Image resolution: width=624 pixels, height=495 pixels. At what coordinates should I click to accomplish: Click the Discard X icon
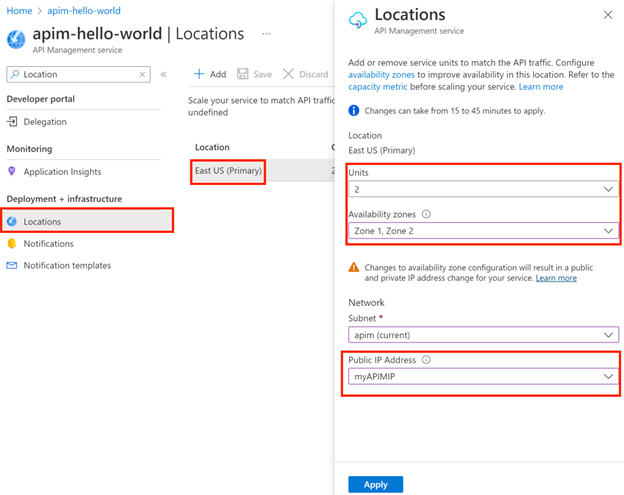point(289,74)
